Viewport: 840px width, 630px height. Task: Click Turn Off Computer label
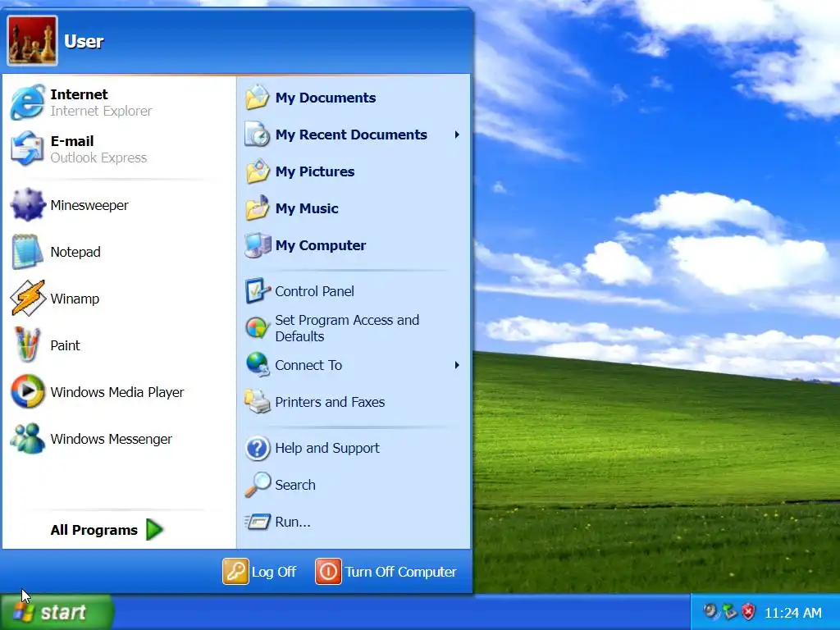(x=400, y=572)
